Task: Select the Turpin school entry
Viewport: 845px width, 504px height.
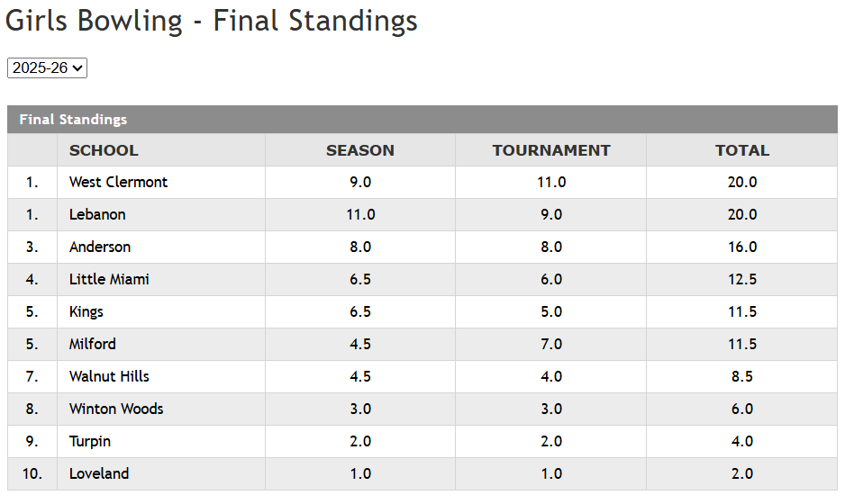Action: coord(90,441)
